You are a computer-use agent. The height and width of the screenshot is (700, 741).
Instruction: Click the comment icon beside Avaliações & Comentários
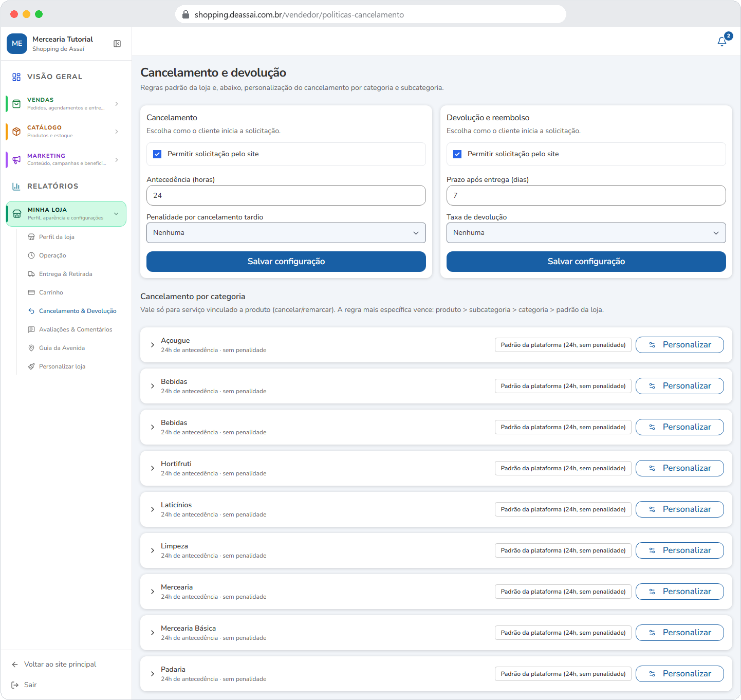(31, 329)
